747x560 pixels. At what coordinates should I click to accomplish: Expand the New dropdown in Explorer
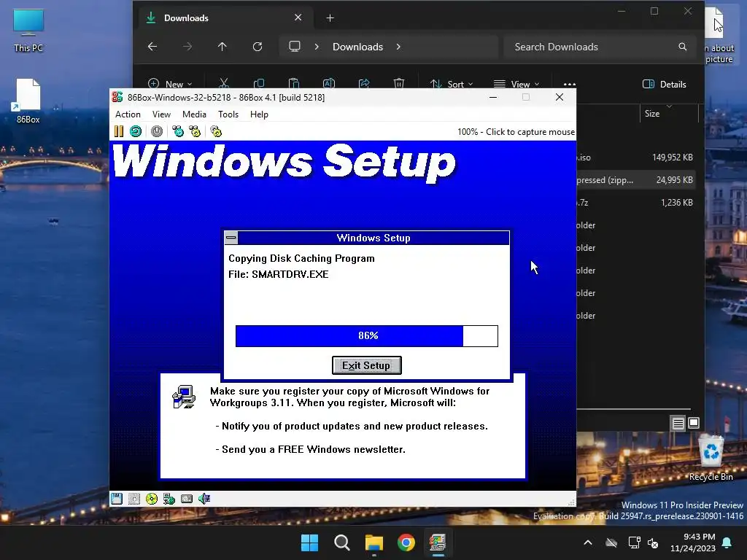(x=170, y=84)
